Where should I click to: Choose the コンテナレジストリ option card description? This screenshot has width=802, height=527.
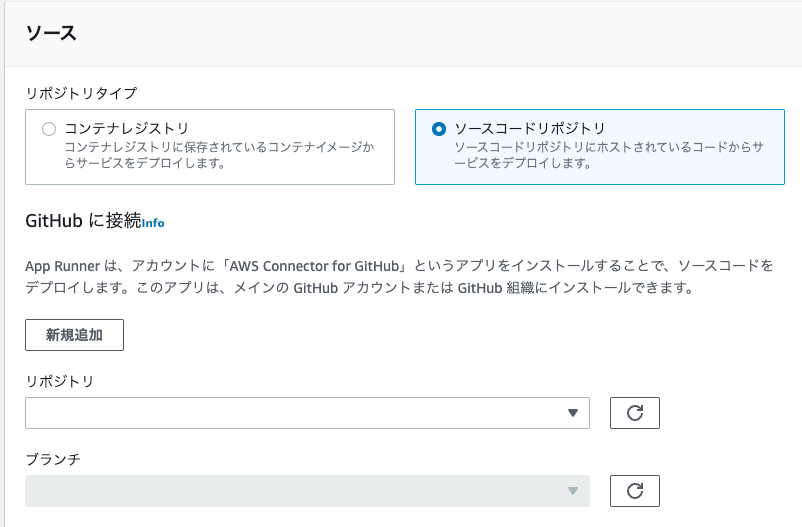(x=219, y=155)
